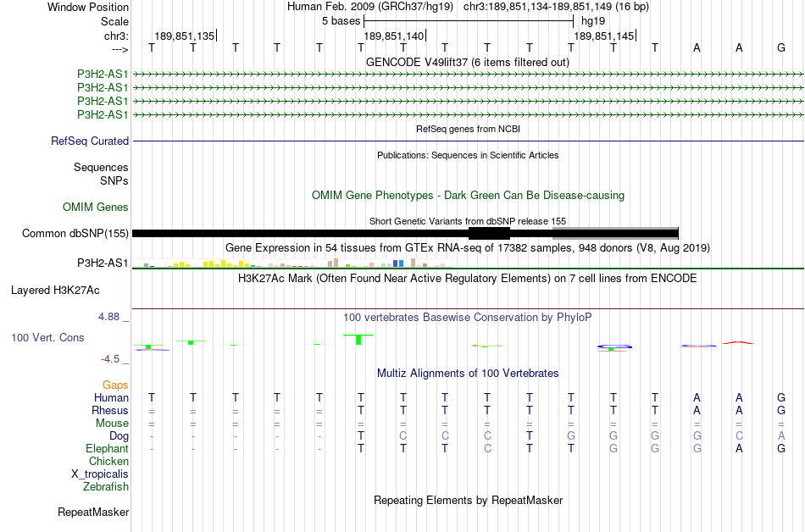Image resolution: width=805 pixels, height=532 pixels.
Task: Click the GTEx tissue expression bar chart
Action: click(x=292, y=263)
